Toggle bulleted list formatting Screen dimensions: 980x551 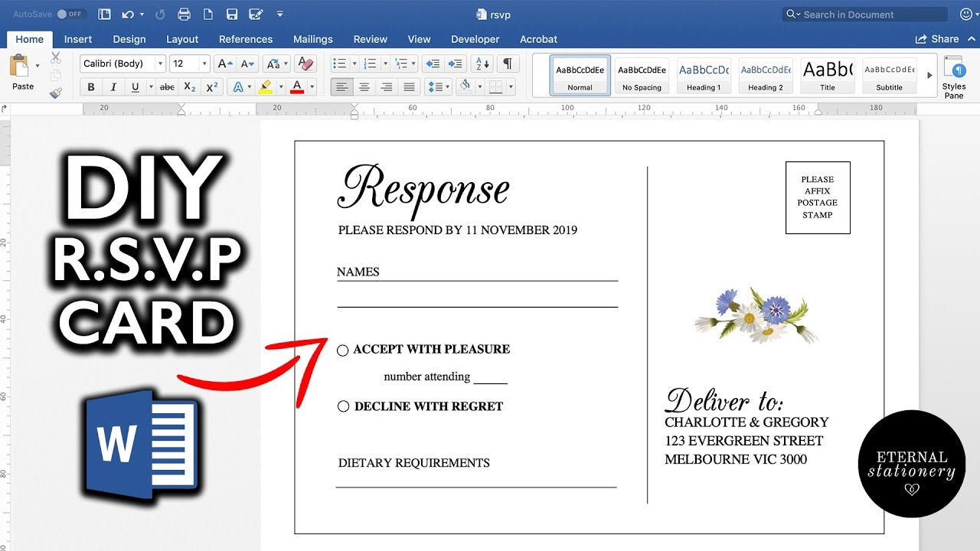[x=339, y=63]
